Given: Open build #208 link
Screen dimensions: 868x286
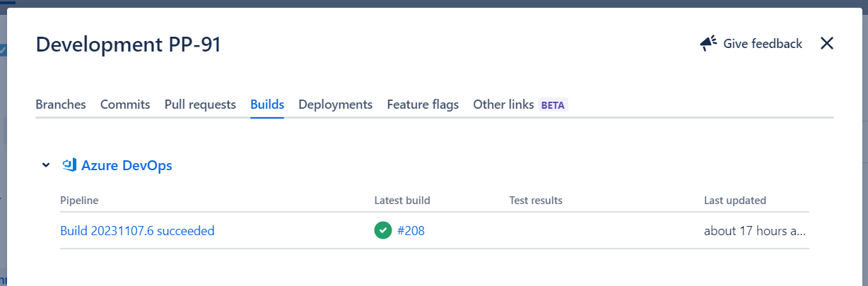Looking at the screenshot, I should 411,230.
